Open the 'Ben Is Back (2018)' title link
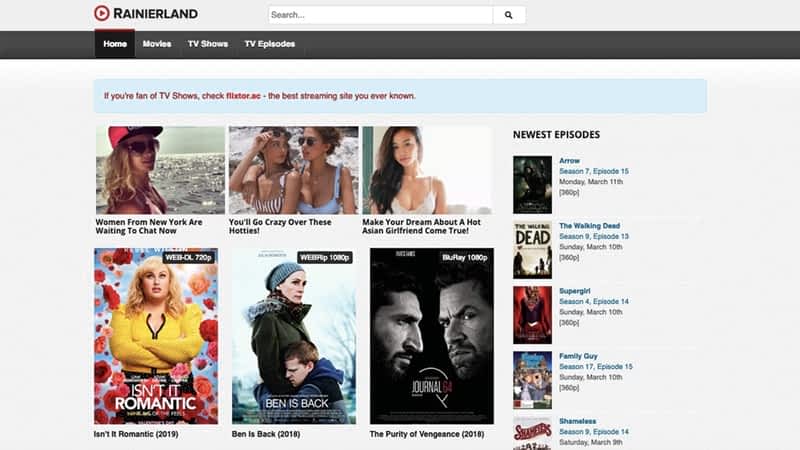The height and width of the screenshot is (450, 800). pos(266,434)
